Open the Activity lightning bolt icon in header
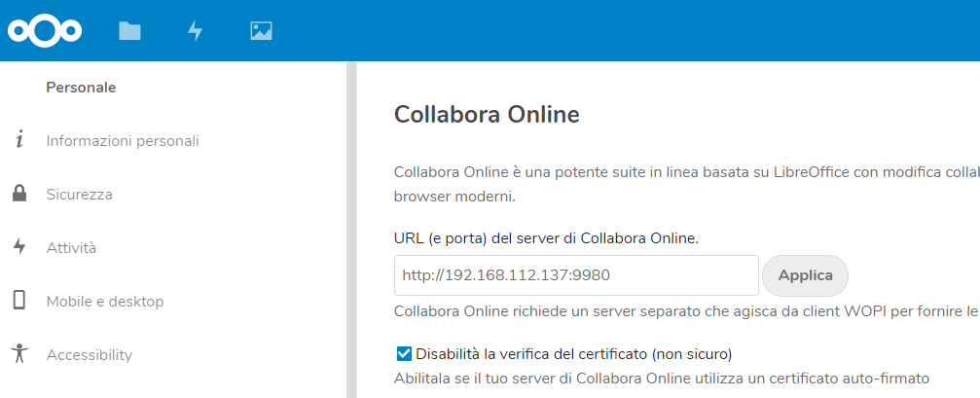This screenshot has height=398, width=980. [x=196, y=30]
